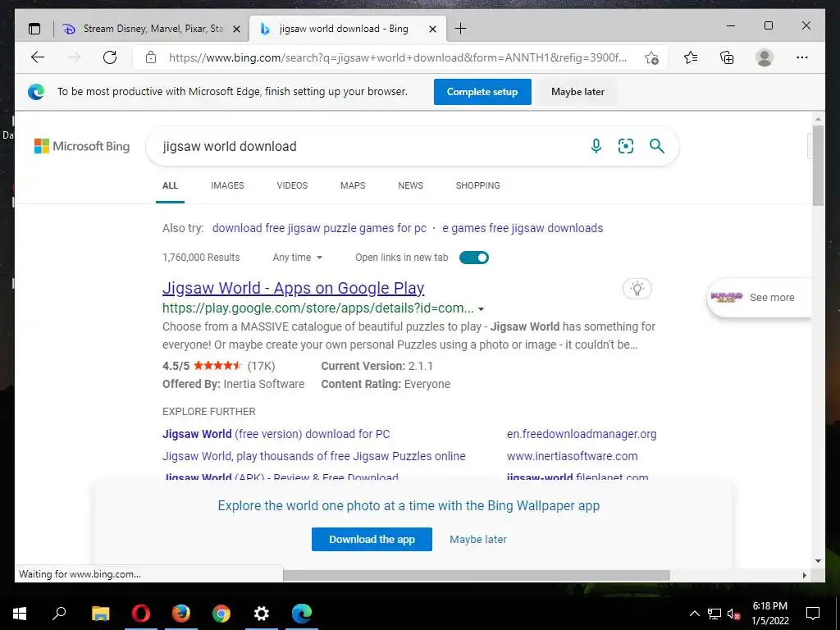840x630 pixels.
Task: Launch Firefox from the taskbar
Action: (x=181, y=614)
